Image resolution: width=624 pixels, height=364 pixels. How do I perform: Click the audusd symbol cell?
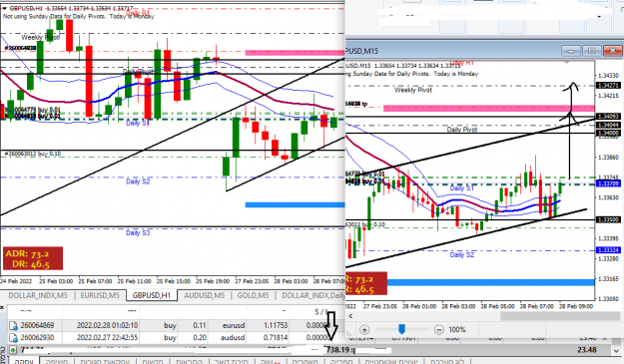(x=233, y=338)
